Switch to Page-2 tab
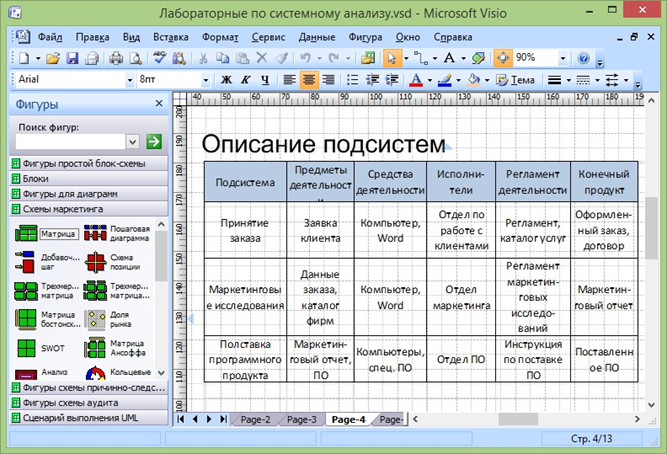Viewport: 667px width, 454px height. coord(255,420)
